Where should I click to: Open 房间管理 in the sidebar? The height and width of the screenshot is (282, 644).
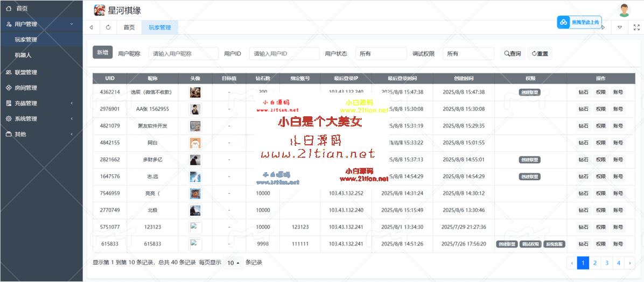tap(26, 88)
